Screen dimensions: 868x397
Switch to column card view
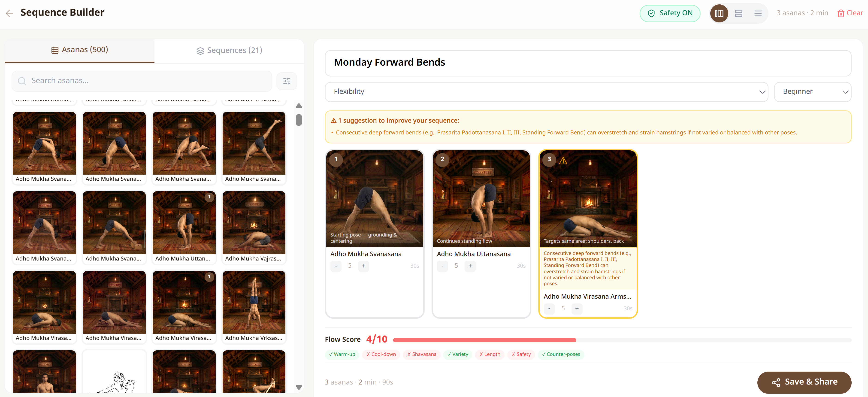tap(719, 13)
